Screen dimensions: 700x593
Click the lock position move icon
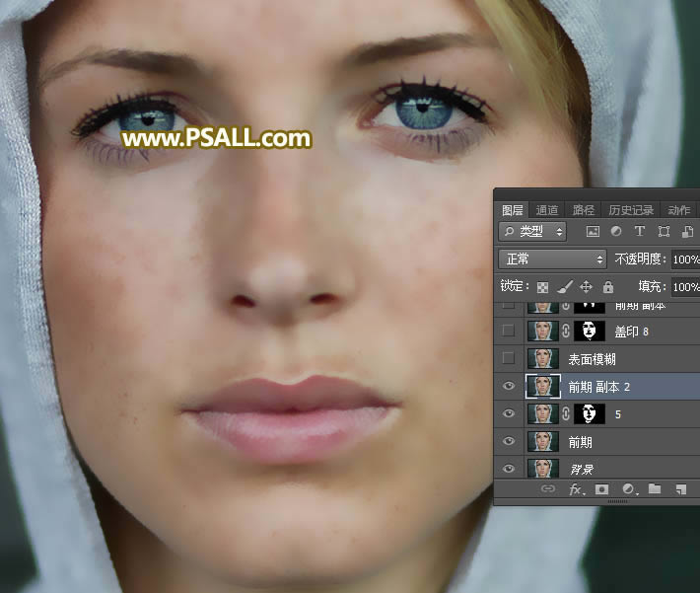click(586, 287)
